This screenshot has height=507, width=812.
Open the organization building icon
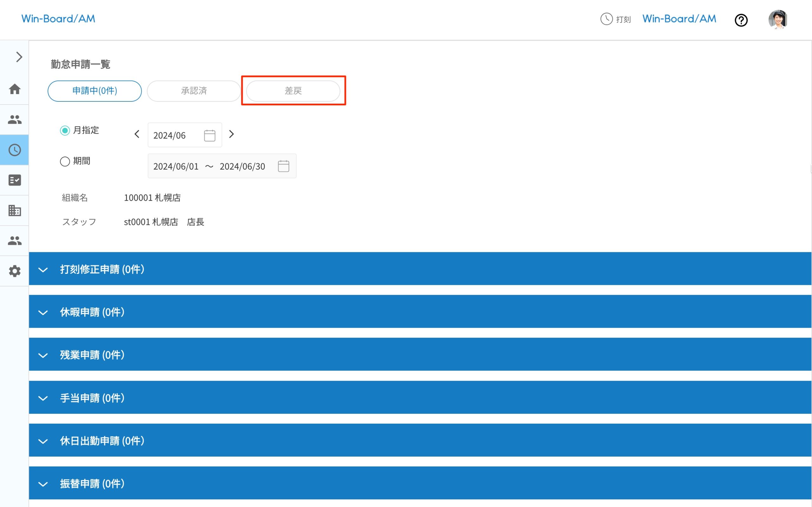click(14, 210)
